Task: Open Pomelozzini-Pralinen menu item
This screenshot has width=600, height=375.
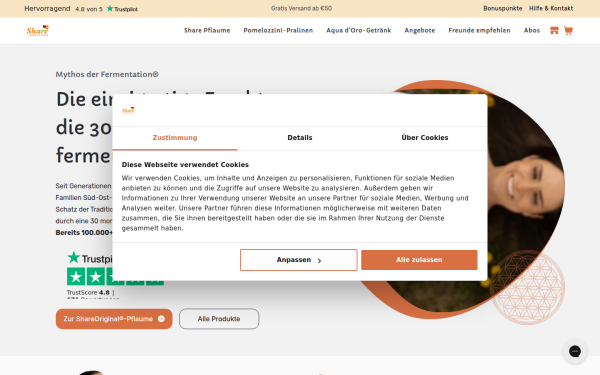Action: [x=278, y=31]
